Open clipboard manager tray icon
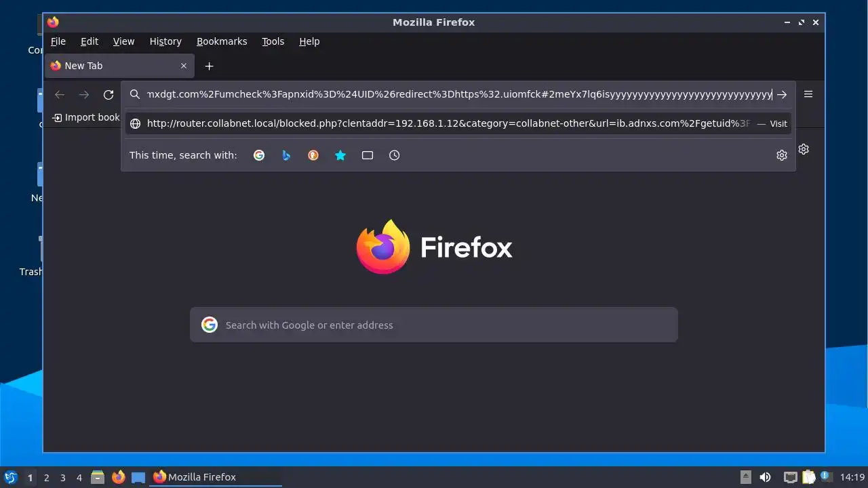Image resolution: width=868 pixels, height=488 pixels. 808,477
